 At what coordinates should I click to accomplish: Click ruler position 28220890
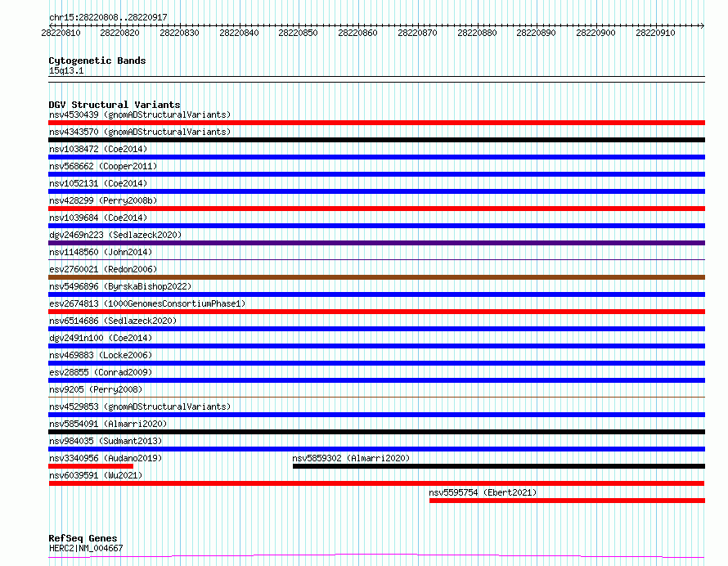point(537,33)
